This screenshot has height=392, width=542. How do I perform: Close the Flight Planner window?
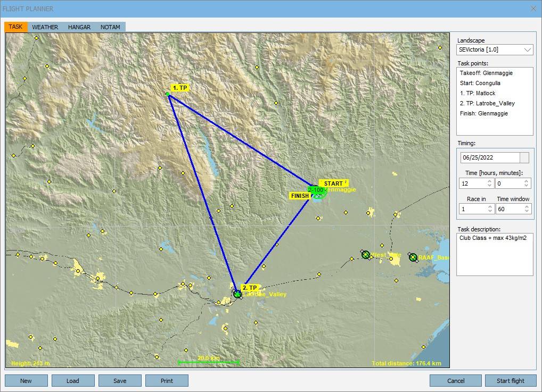533,9
